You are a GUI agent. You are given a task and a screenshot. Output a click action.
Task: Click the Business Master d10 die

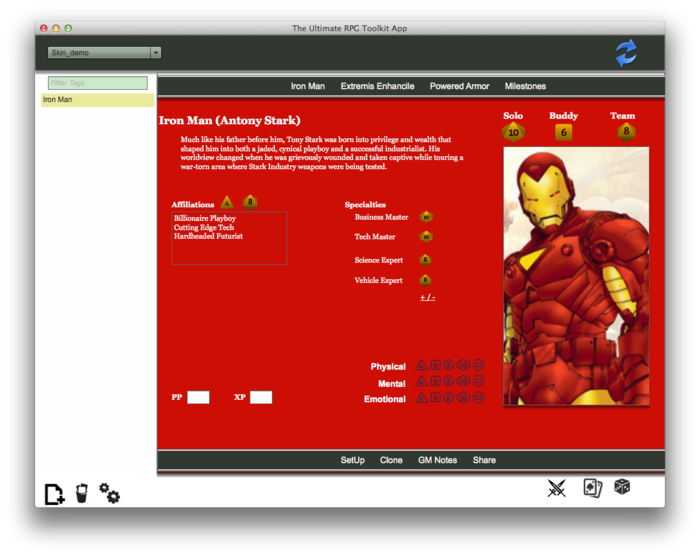click(426, 217)
